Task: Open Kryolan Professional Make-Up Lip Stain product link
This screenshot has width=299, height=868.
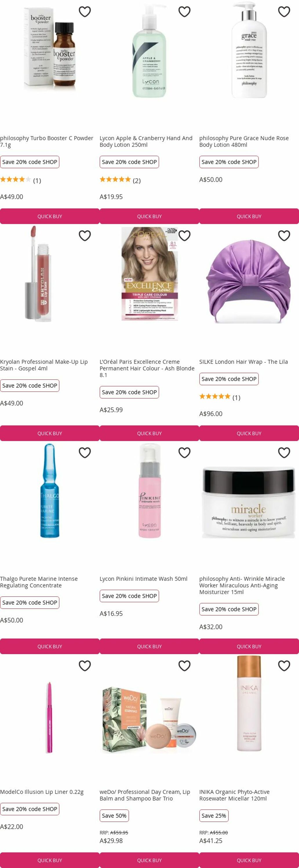Action: click(x=44, y=365)
